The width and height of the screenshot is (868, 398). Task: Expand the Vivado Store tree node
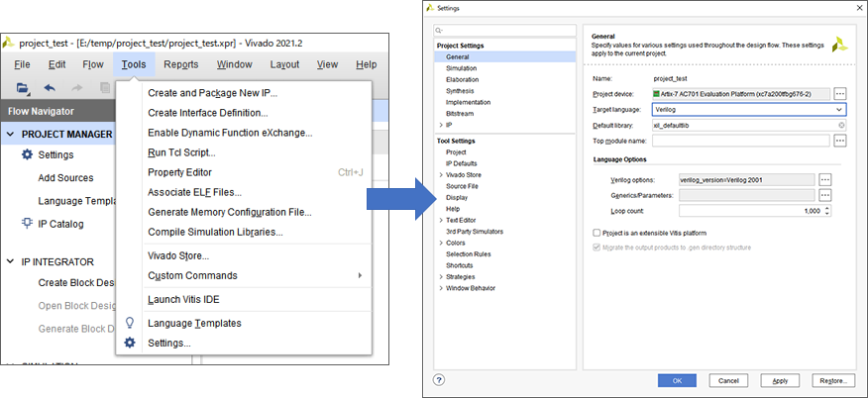(441, 174)
